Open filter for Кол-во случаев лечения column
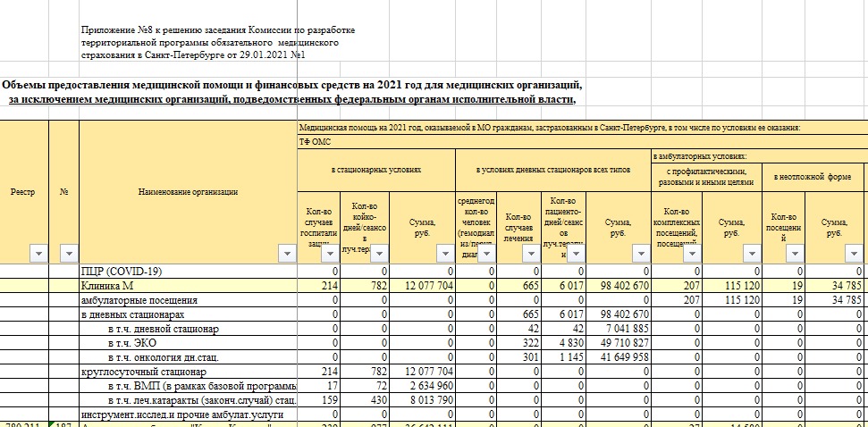 pos(531,254)
